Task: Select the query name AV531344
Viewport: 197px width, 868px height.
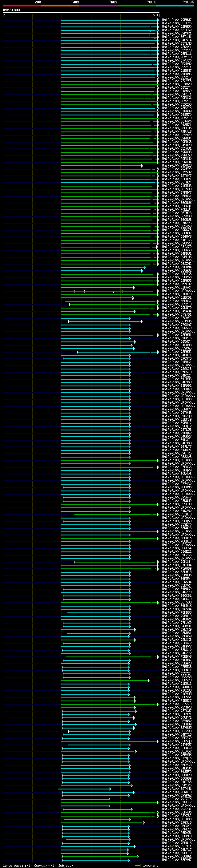Action: [11, 10]
